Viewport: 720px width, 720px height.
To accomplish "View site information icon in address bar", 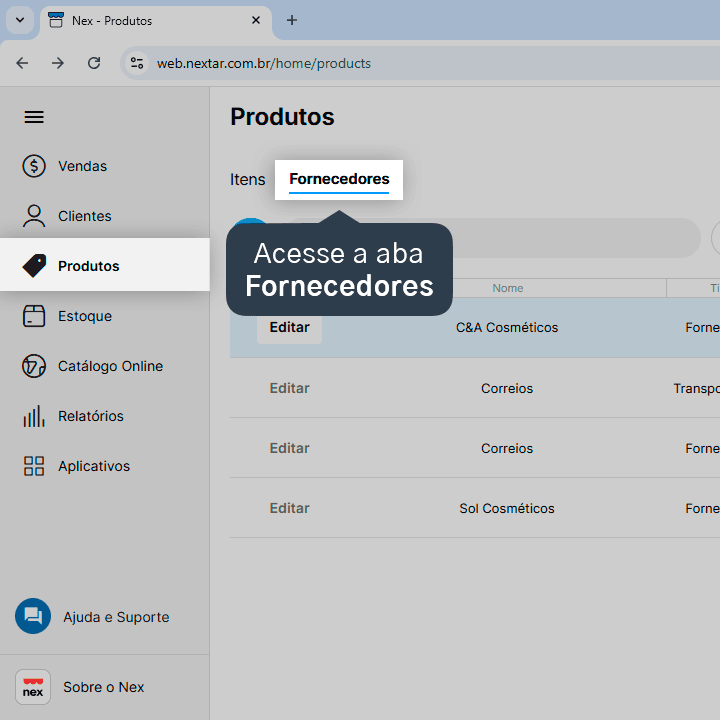I will 137,63.
